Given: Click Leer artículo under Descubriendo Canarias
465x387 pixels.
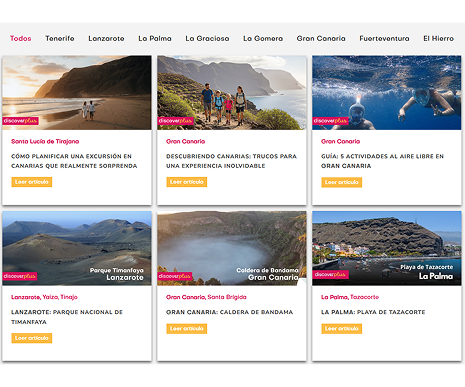Looking at the screenshot, I should 187,182.
